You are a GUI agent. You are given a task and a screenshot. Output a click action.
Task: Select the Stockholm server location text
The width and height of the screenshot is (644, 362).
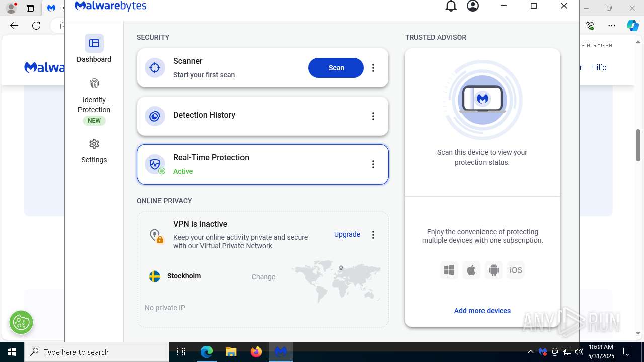[184, 276]
